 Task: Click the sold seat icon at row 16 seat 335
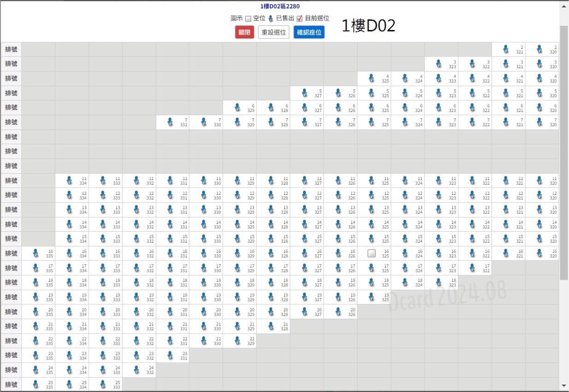click(36, 253)
